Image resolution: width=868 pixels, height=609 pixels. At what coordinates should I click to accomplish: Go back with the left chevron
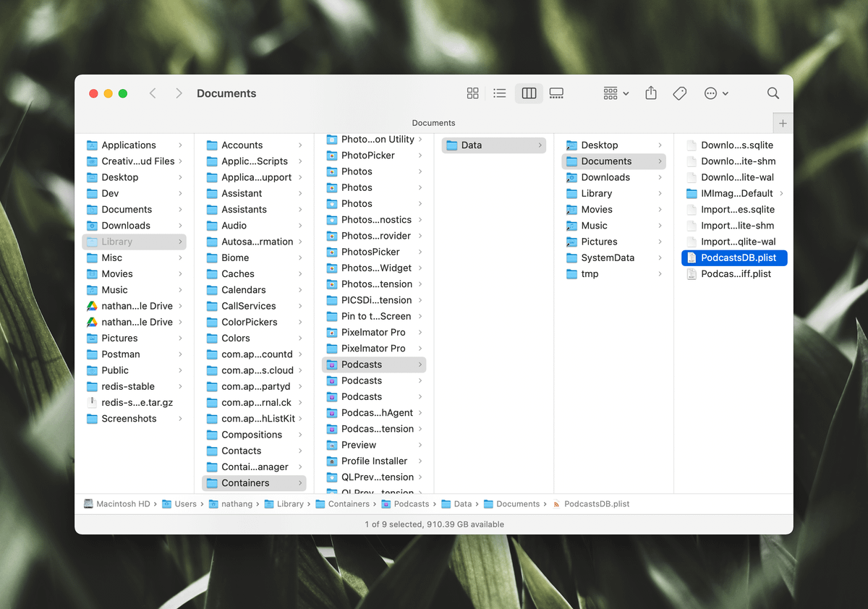coord(153,93)
